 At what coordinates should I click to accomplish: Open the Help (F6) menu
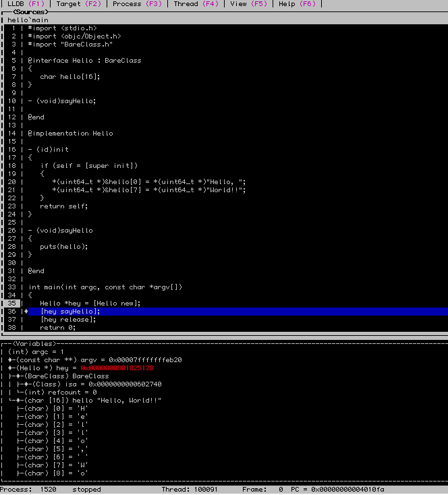click(x=296, y=4)
